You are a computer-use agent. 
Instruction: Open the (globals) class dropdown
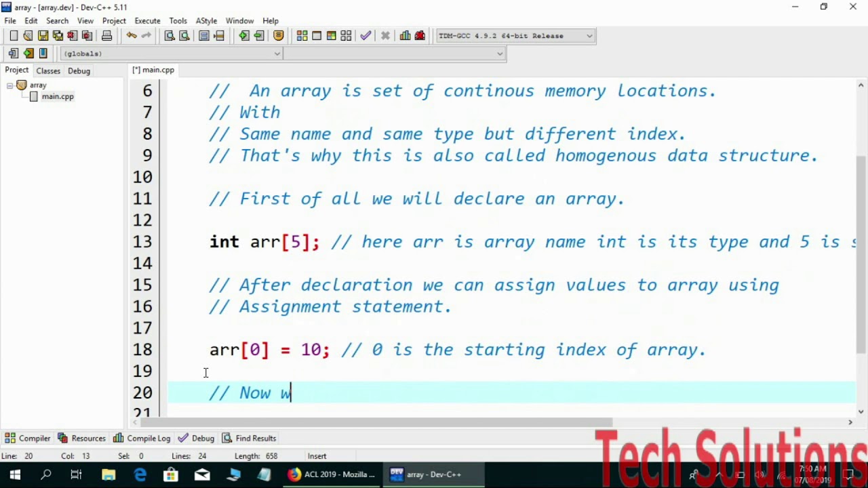pos(172,54)
